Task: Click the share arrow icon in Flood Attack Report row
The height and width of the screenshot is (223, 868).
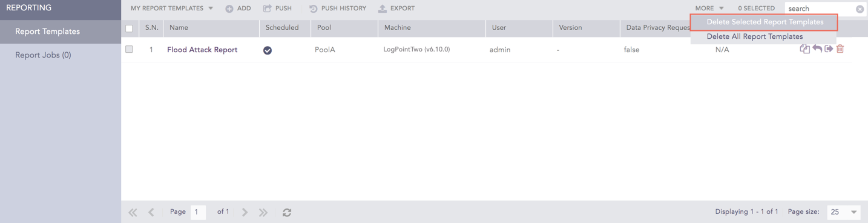Action: [829, 49]
